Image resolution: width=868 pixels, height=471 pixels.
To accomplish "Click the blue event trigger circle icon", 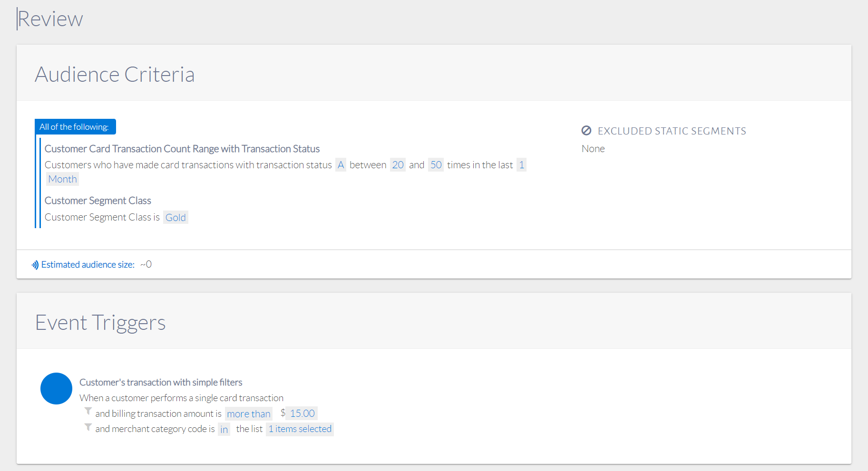I will 56,388.
